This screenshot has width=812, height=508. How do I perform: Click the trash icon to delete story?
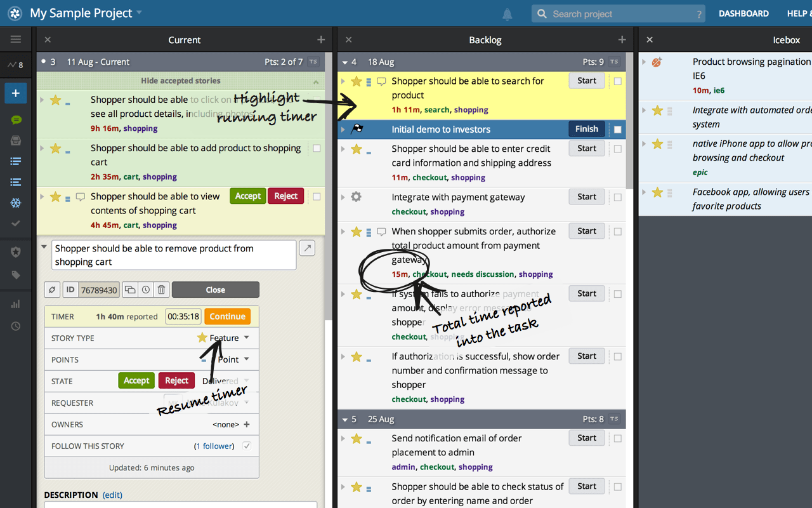[x=162, y=290]
